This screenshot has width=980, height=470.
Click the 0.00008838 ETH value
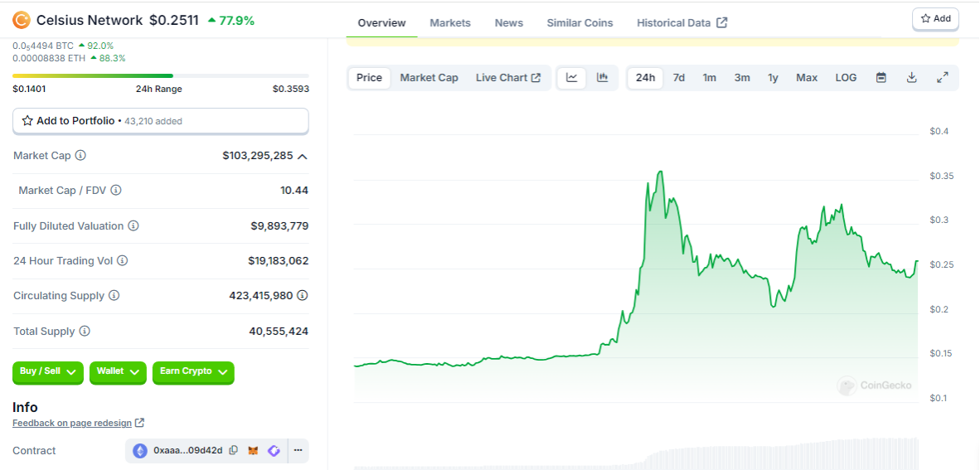pos(48,58)
